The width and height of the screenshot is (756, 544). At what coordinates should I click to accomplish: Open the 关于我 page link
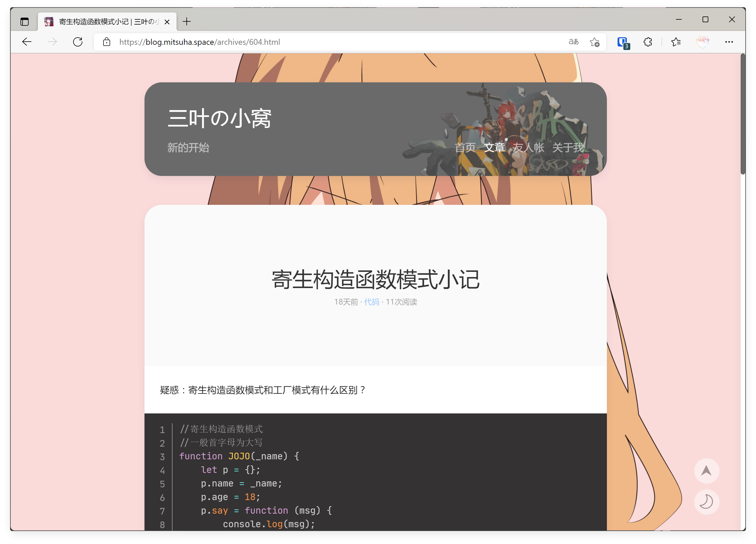click(x=568, y=148)
